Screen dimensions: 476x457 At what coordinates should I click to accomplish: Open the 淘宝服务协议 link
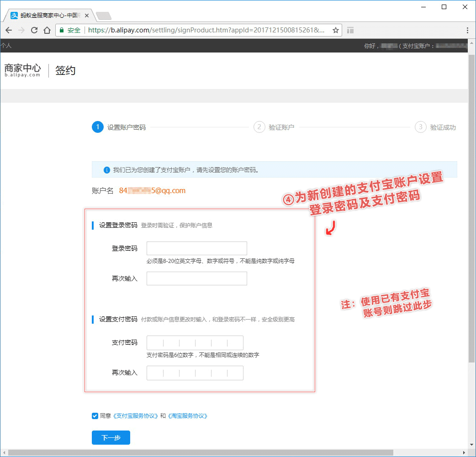point(188,416)
